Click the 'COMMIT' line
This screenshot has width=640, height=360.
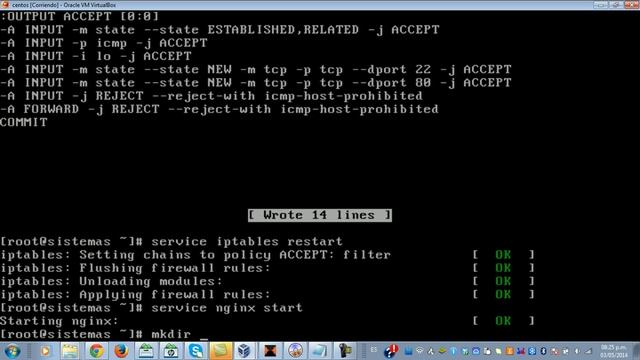(x=24, y=122)
